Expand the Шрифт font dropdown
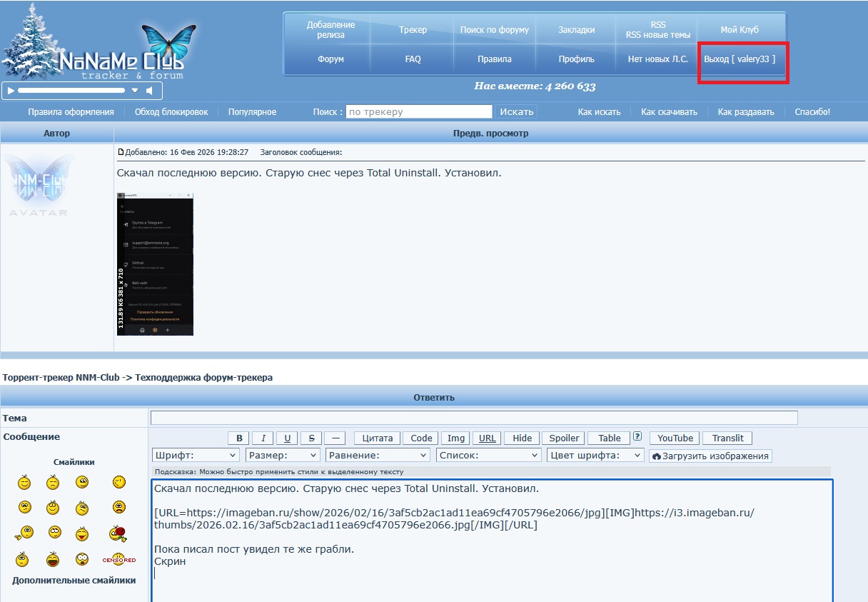Image resolution: width=868 pixels, height=602 pixels. (196, 456)
